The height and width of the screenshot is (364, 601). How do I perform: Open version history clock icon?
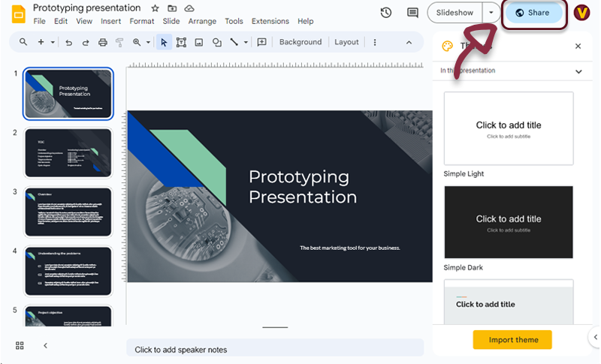pos(386,13)
